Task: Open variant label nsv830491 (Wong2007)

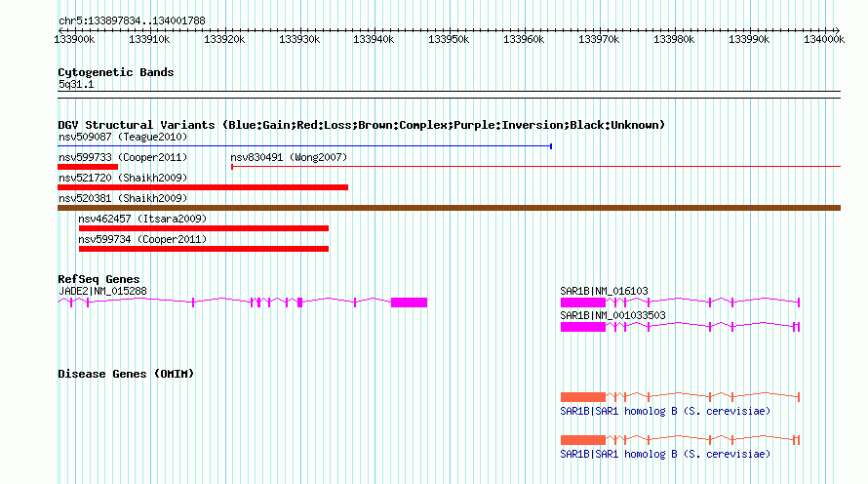Action: click(289, 157)
